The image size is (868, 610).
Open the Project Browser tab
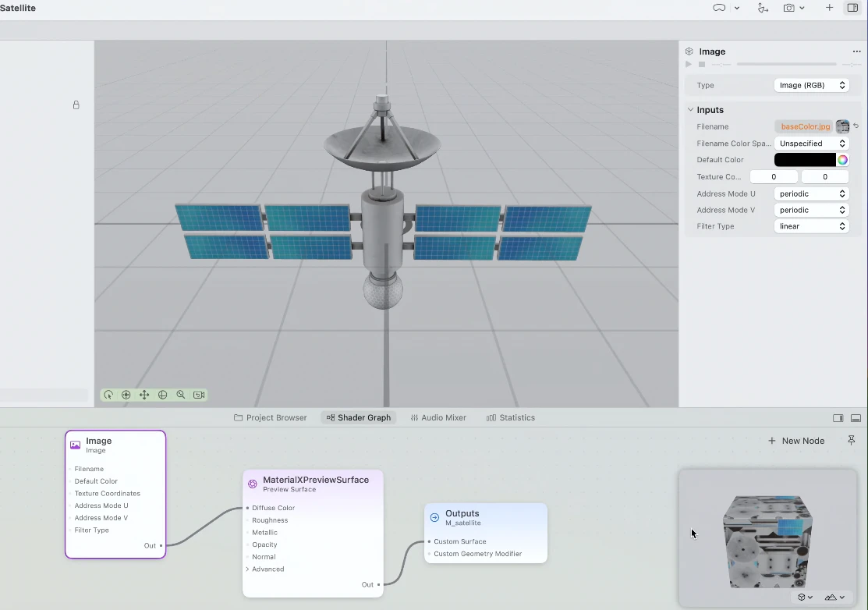[270, 417]
